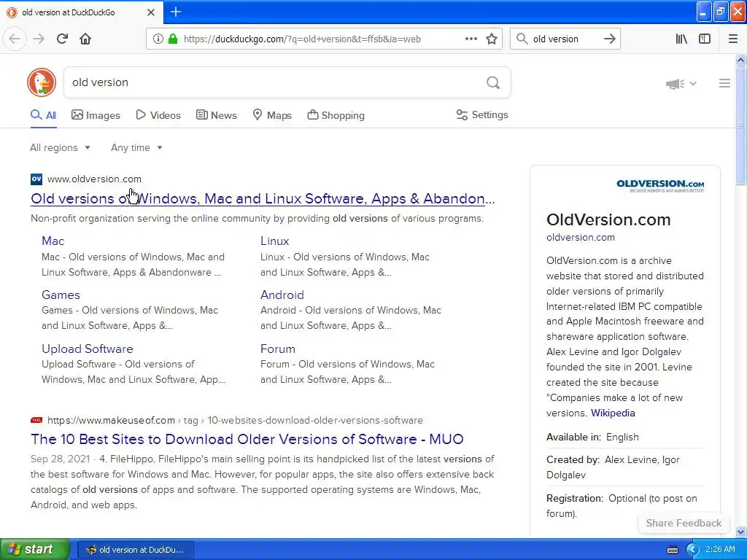The image size is (747, 560).
Task: Expand the All regions dropdown
Action: [60, 147]
